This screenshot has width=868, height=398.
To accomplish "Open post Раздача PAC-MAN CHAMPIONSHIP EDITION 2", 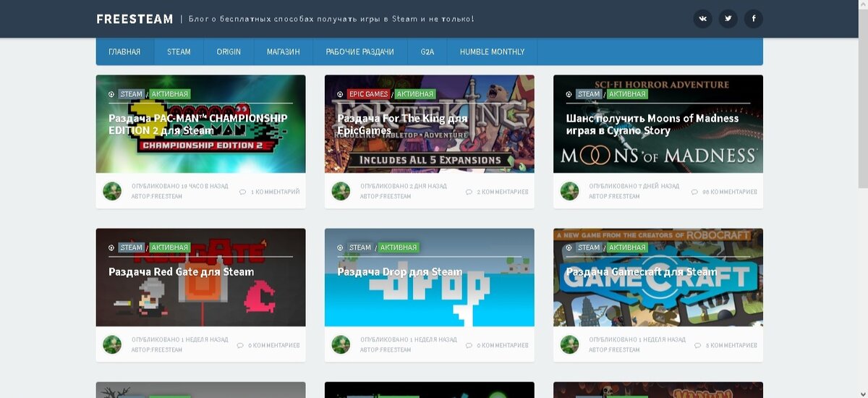I will [197, 124].
